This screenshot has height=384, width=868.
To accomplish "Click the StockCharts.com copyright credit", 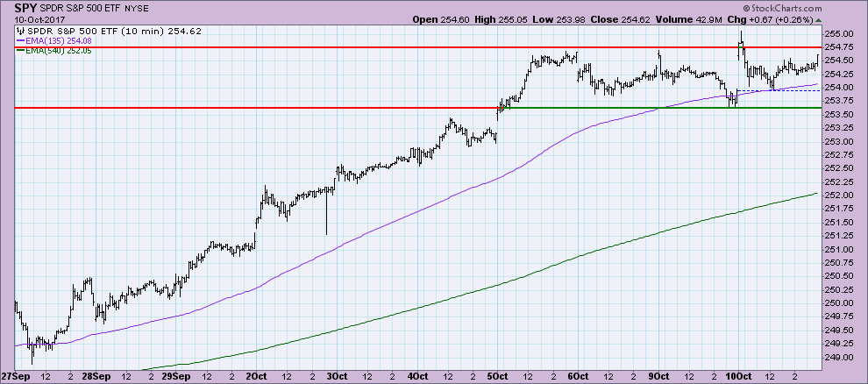I will [784, 8].
